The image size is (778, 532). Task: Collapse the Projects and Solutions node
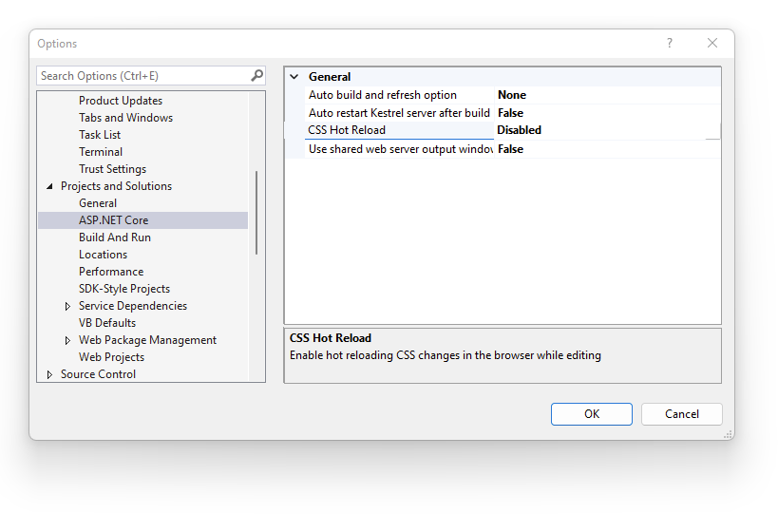[x=50, y=186]
